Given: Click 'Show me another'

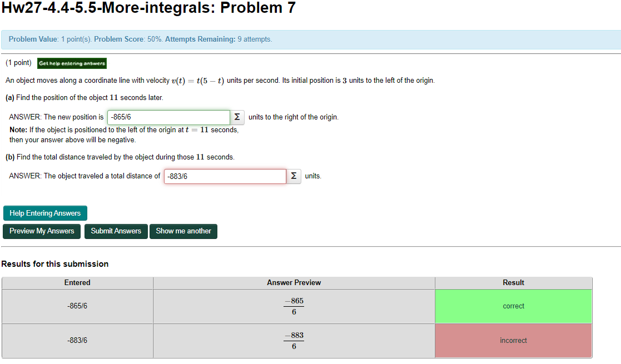Looking at the screenshot, I should tap(183, 231).
